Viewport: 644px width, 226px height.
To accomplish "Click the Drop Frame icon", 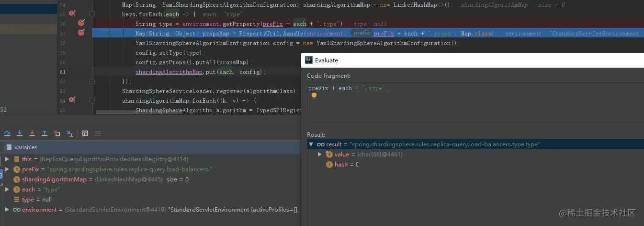I will pyautogui.click(x=57, y=133).
